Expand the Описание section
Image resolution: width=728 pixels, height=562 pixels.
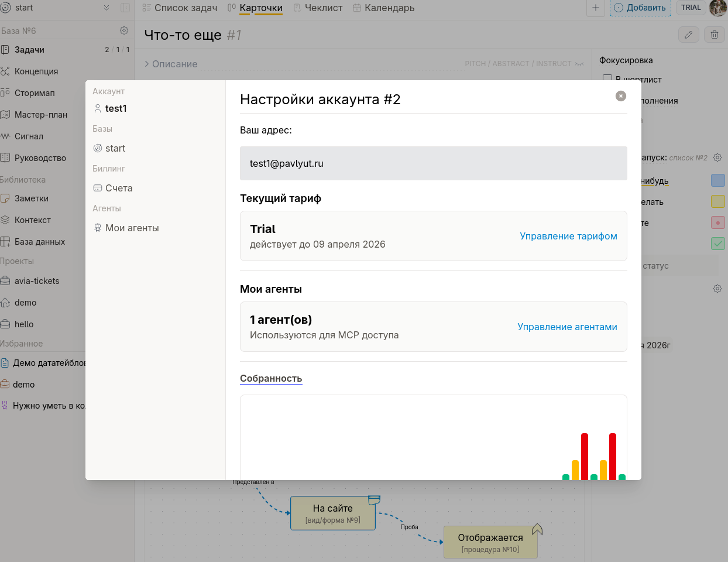point(171,64)
